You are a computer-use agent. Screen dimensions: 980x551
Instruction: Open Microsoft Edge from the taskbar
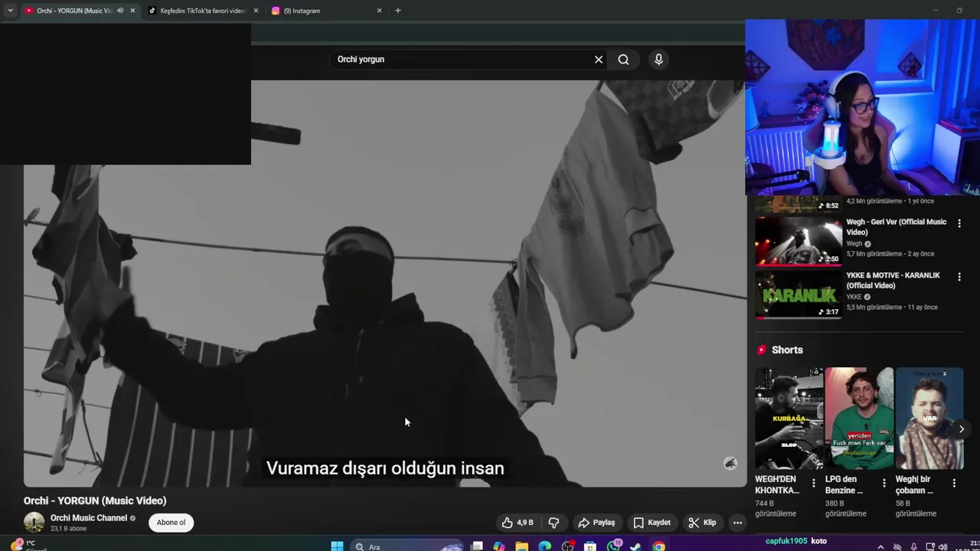click(x=544, y=546)
